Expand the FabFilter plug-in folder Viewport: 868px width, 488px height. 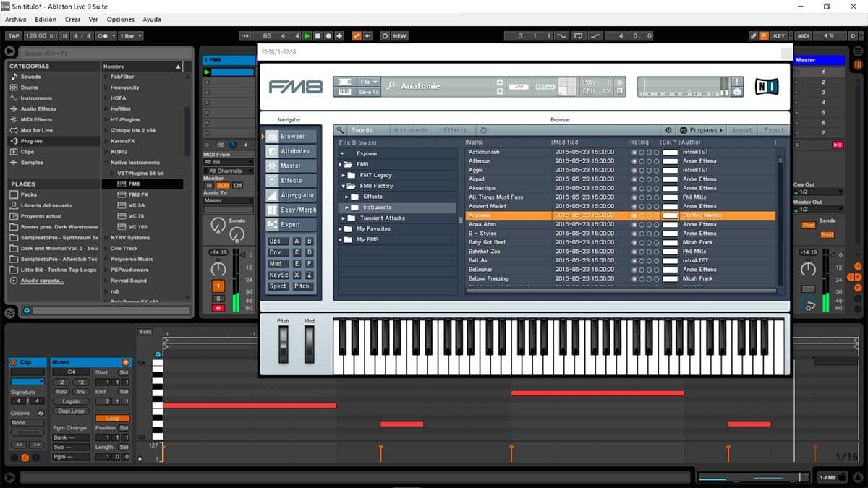(106, 77)
